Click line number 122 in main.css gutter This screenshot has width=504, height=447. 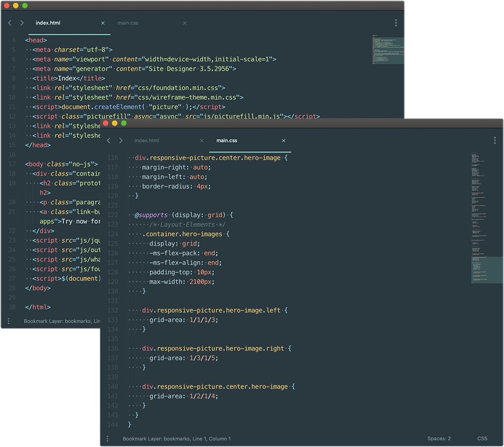pos(113,215)
